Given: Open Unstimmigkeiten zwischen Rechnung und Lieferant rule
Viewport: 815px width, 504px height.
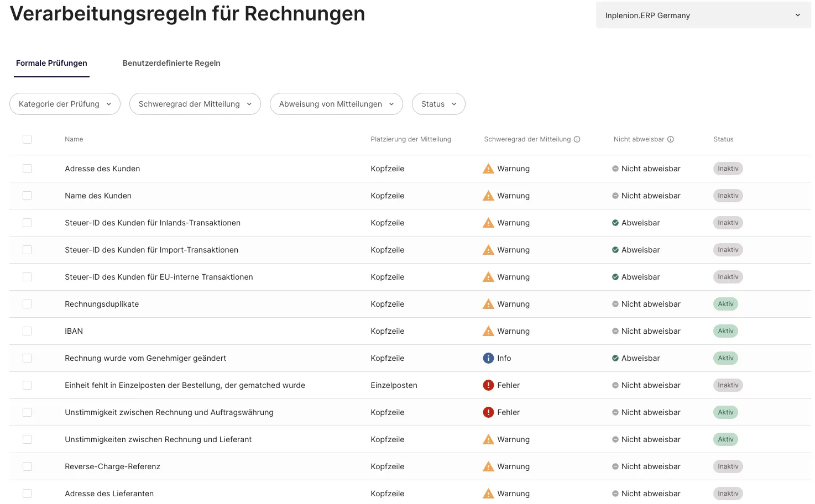Looking at the screenshot, I should click(158, 439).
